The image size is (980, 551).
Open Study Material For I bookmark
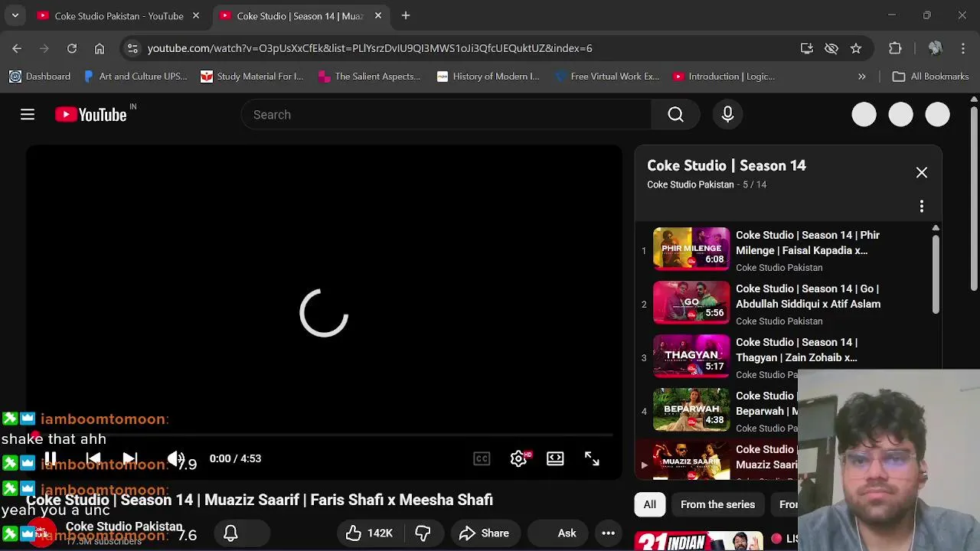[x=252, y=77]
